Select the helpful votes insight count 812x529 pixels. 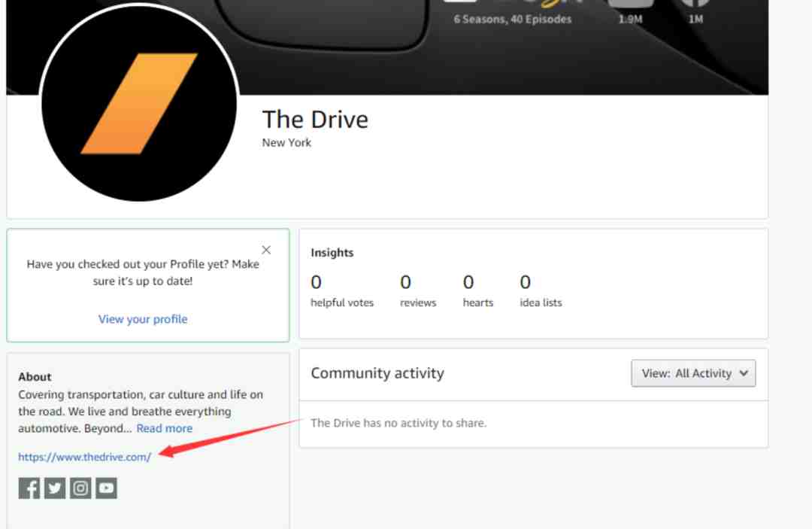[x=316, y=282]
